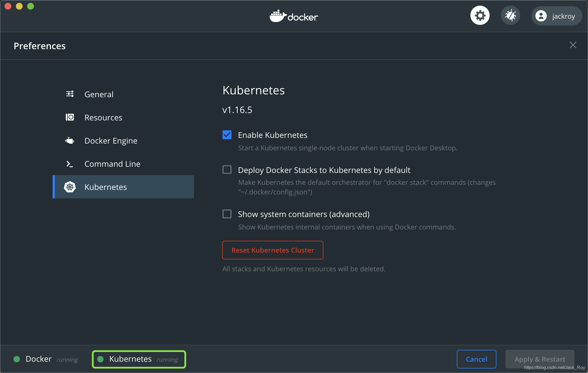
Task: Click the General sliders icon
Action: pyautogui.click(x=70, y=94)
